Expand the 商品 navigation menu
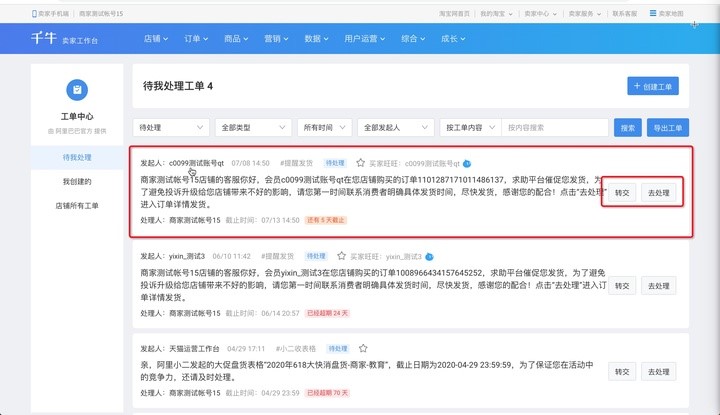The height and width of the screenshot is (415, 720). (236, 39)
